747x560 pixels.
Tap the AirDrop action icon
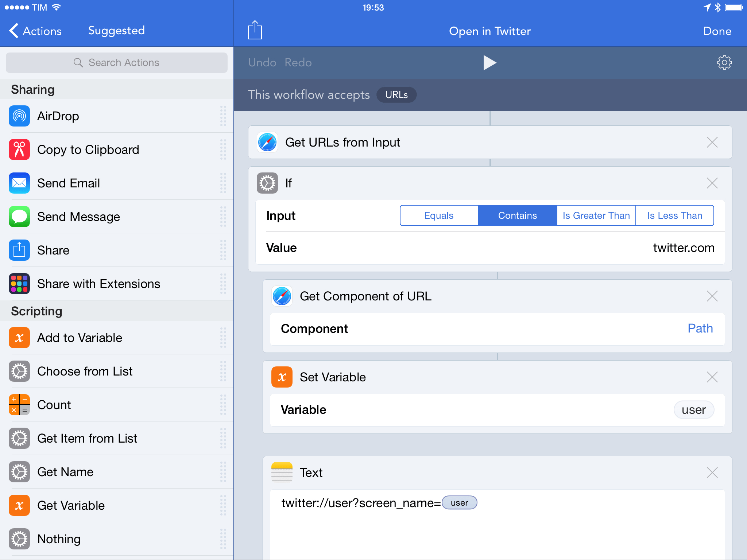point(19,116)
